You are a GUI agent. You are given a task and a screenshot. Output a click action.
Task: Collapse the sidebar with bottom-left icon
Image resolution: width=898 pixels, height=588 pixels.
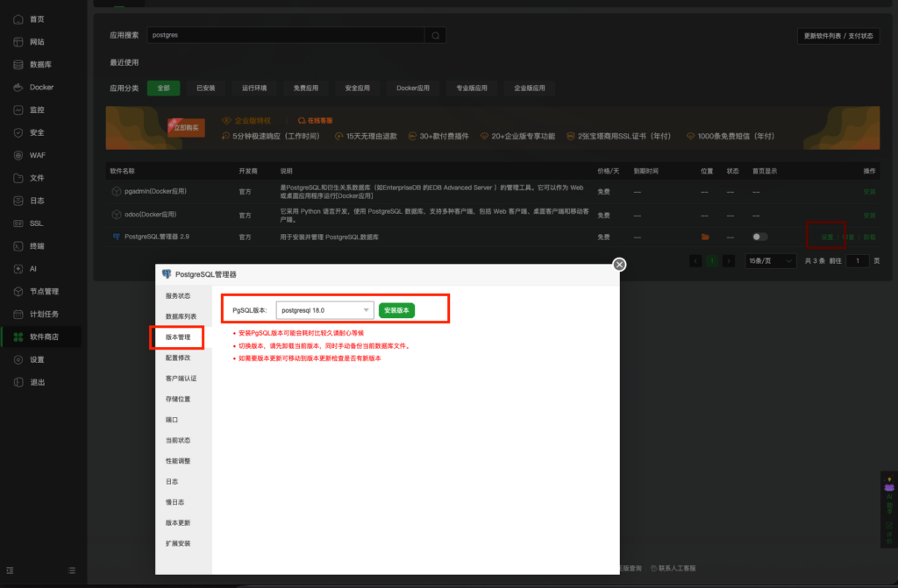10,570
